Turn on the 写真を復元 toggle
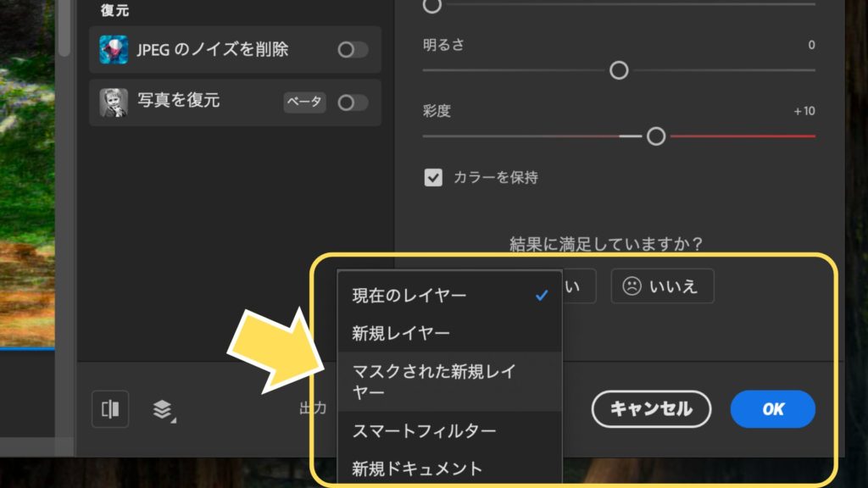868x488 pixels. [x=353, y=103]
